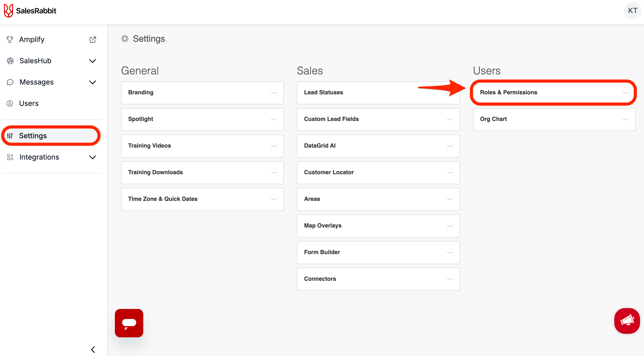644x356 pixels.
Task: Click the arrow on Custom Lead Fields card
Action: (x=450, y=119)
